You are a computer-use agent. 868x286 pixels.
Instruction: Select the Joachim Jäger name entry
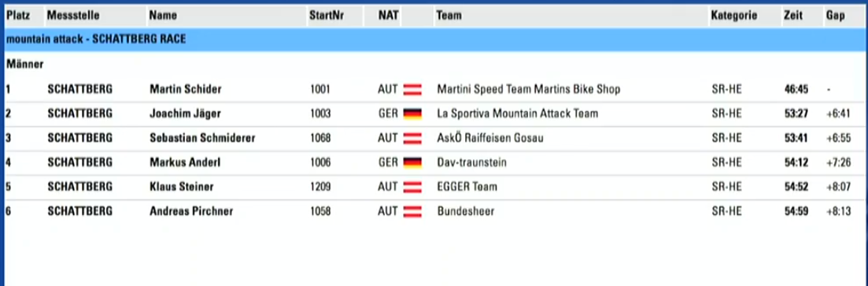coord(185,113)
